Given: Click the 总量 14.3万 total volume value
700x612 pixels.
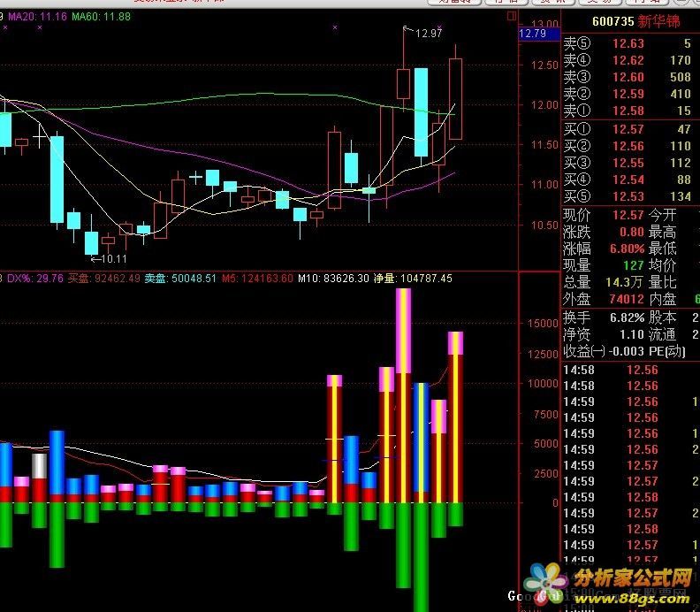Looking at the screenshot, I should tap(625, 283).
